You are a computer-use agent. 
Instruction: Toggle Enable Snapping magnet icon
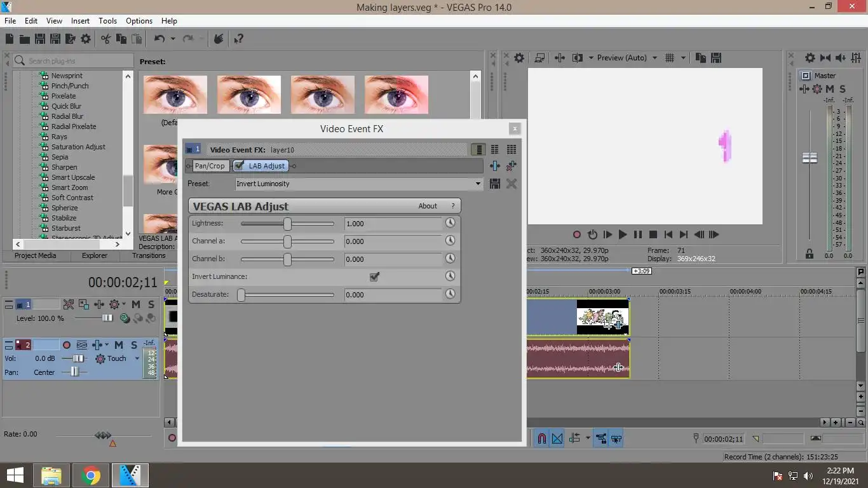pyautogui.click(x=541, y=438)
